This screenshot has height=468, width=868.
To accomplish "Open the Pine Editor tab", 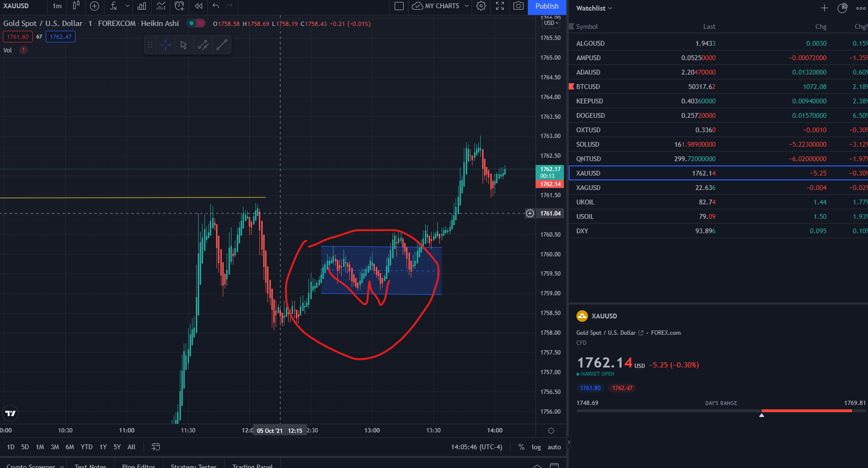I will (139, 465).
